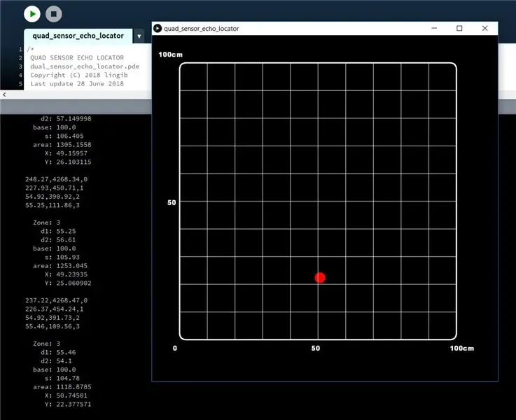The height and width of the screenshot is (420, 516).
Task: Click console value 'area: 1305.1558'
Action: (x=62, y=145)
